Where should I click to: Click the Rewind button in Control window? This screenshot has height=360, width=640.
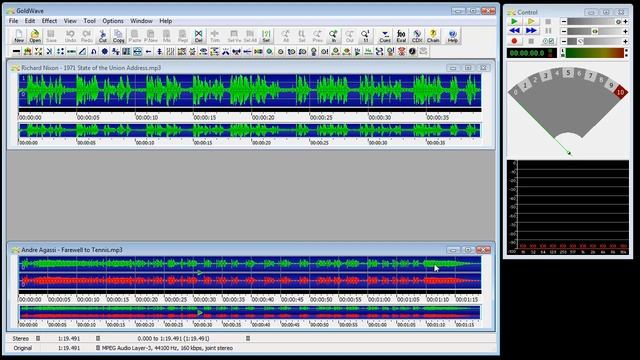pos(514,31)
